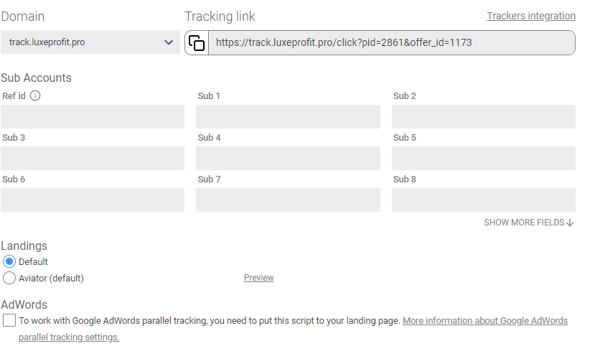
Task: Open the Trackers integration link
Action: pos(530,16)
